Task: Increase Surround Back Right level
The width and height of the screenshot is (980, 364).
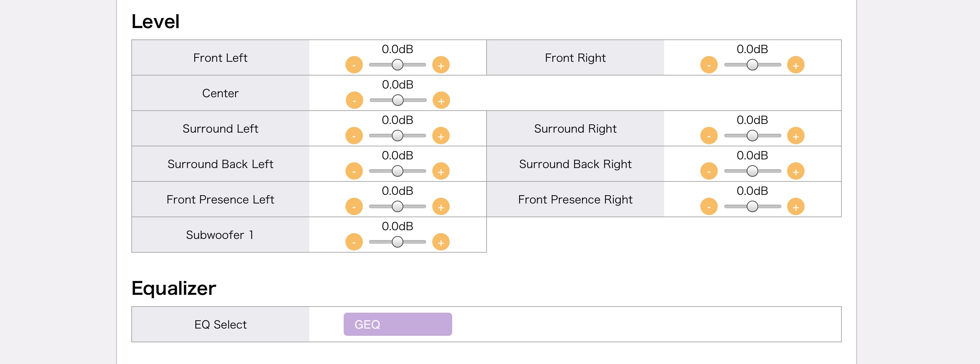Action: coord(796,171)
